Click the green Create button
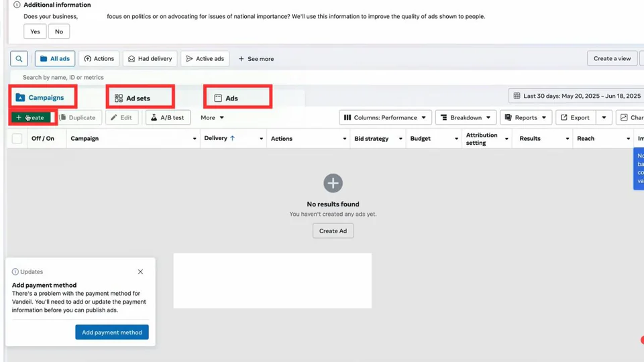 31,117
